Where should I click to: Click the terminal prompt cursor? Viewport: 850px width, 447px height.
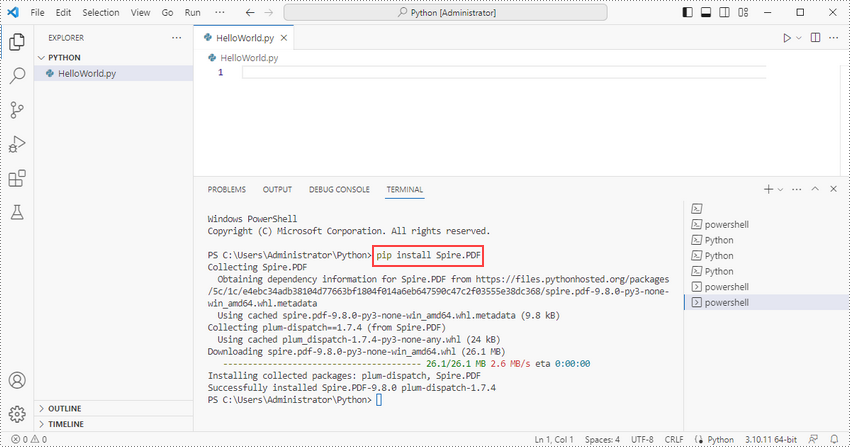click(x=379, y=400)
